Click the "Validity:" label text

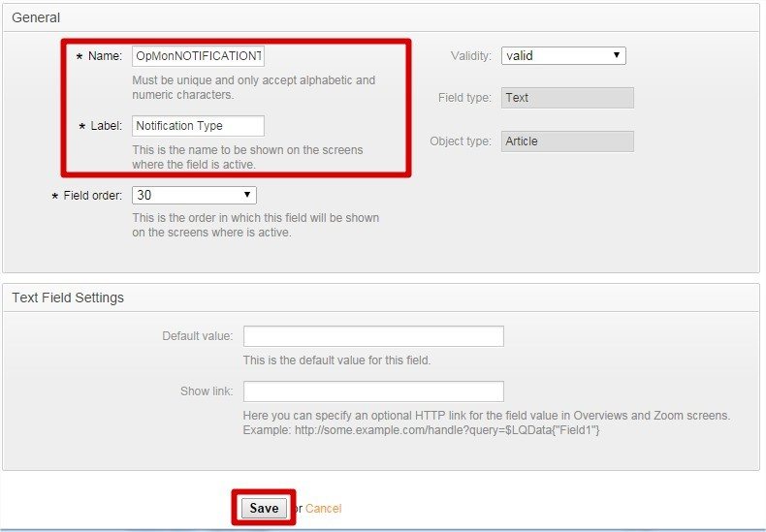(x=471, y=56)
